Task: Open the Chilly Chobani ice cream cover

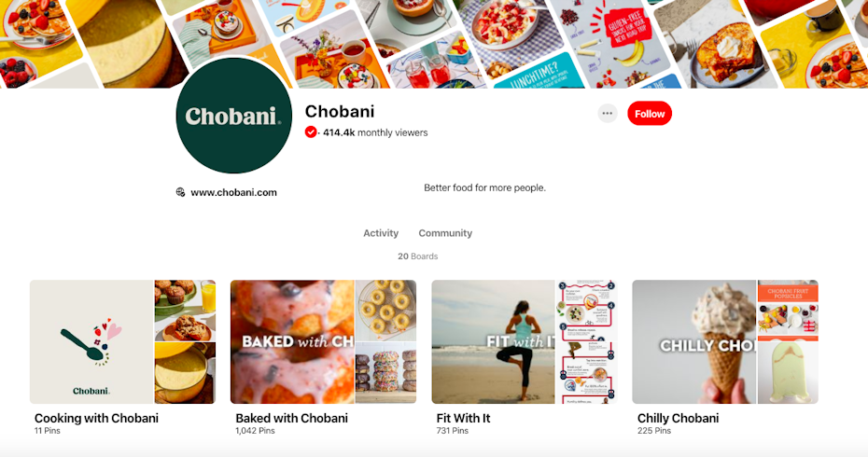Action: (694, 342)
